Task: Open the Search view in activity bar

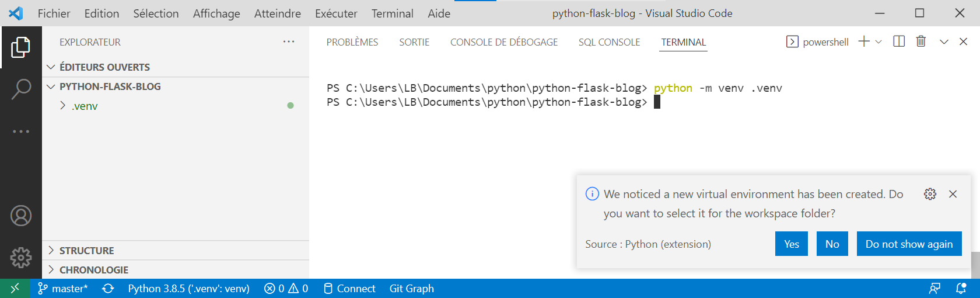Action: click(x=21, y=89)
